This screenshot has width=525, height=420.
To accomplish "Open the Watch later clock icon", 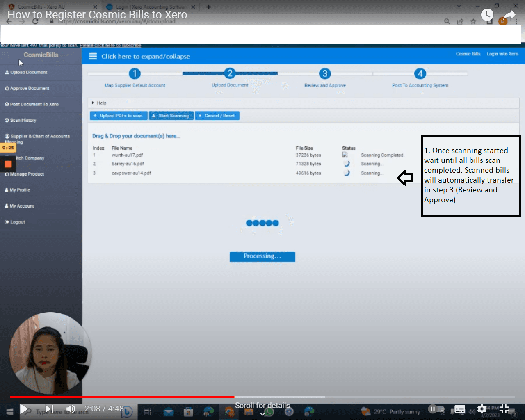I will (x=487, y=15).
